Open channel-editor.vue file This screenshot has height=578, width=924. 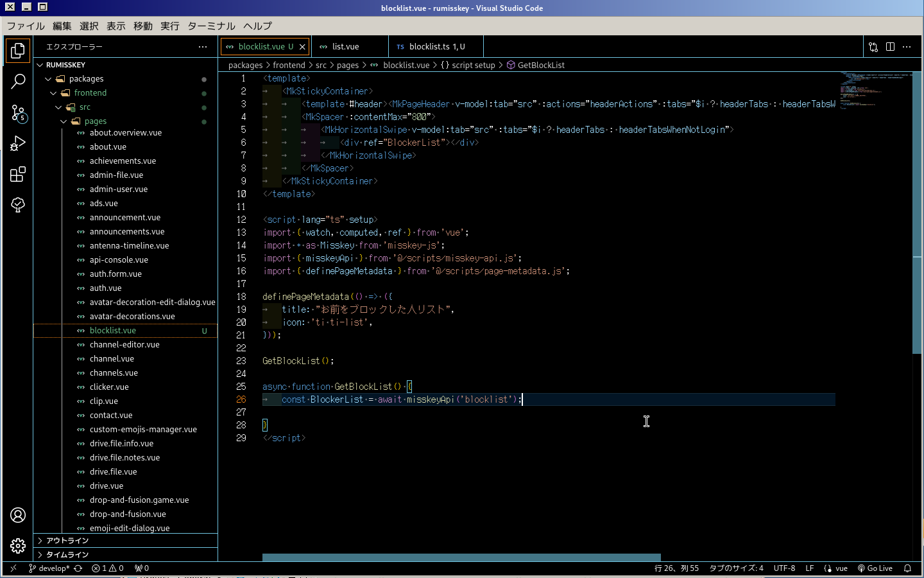pos(124,345)
